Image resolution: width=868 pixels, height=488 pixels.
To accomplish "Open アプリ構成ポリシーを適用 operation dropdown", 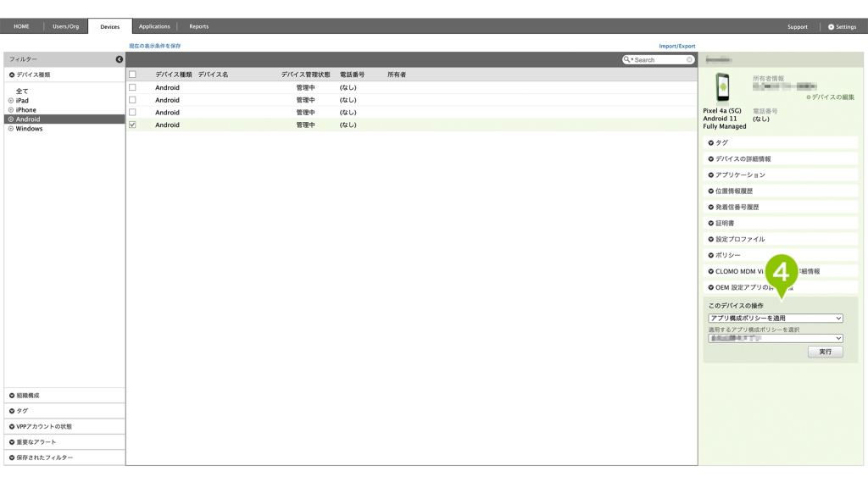I will pos(776,319).
